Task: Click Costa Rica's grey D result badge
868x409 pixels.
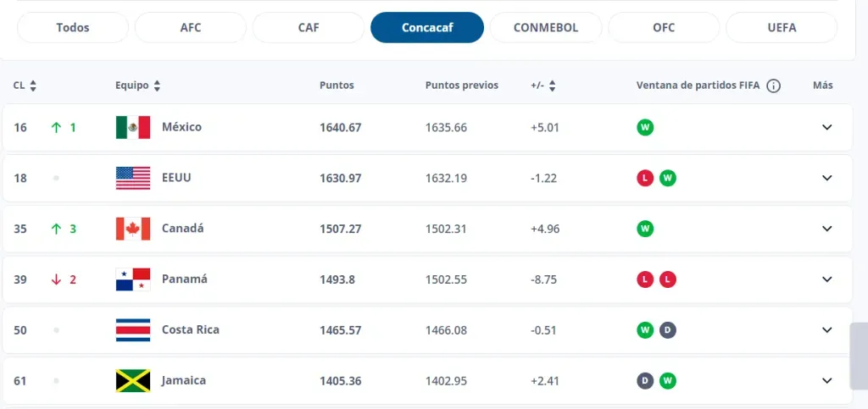Action: [668, 330]
